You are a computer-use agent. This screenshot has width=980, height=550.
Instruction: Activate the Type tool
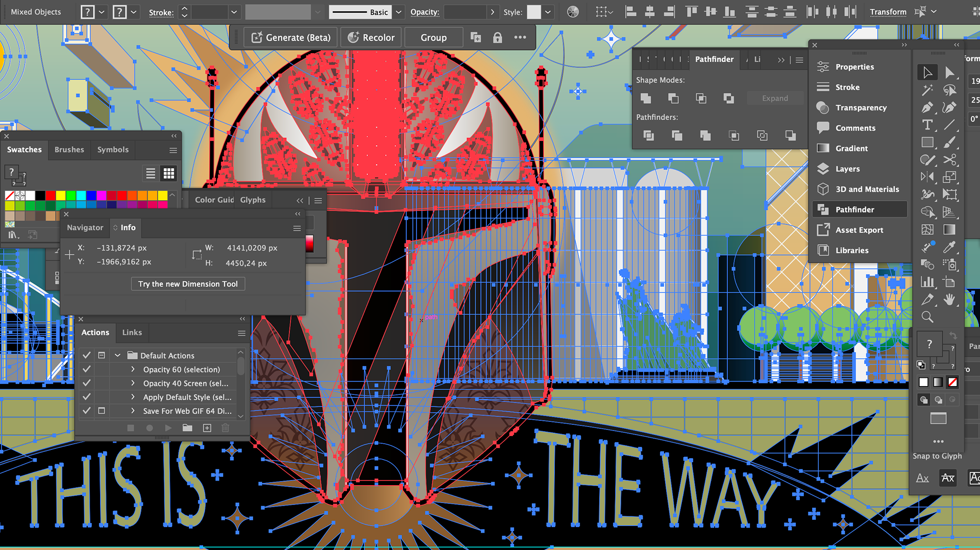click(927, 125)
